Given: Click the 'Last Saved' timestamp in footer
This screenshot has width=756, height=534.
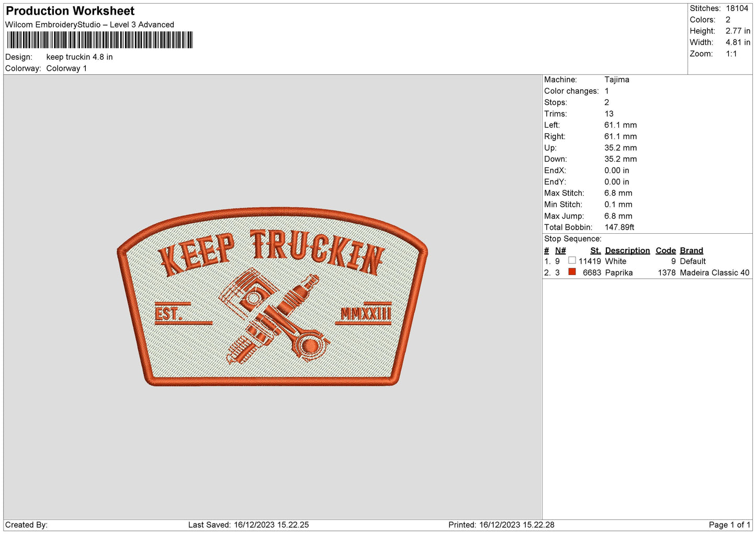Looking at the screenshot, I should [x=249, y=525].
